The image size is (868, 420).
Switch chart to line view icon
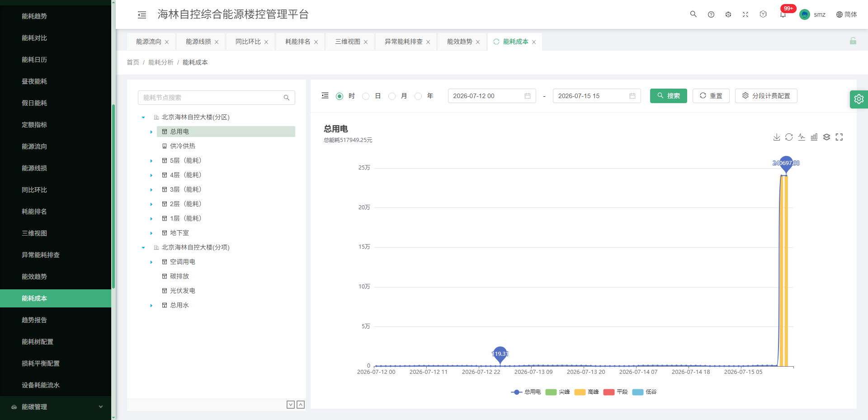point(802,137)
